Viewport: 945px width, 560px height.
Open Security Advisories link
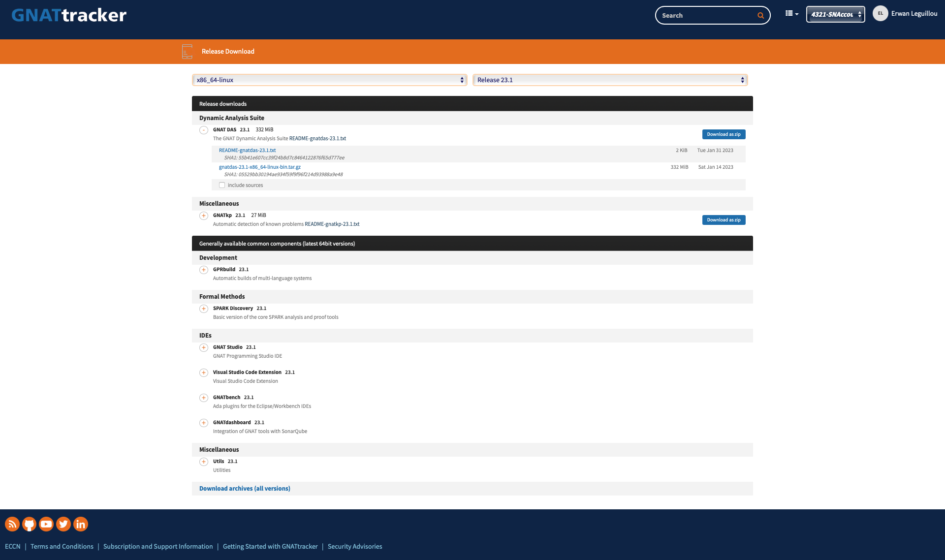pos(355,546)
